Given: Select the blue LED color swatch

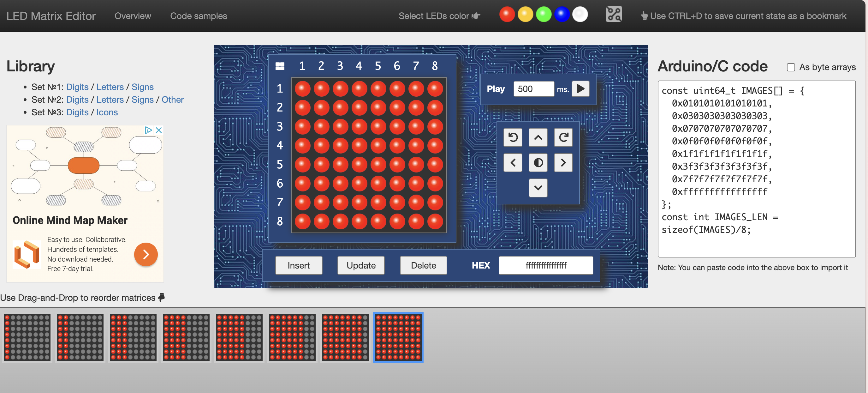Looking at the screenshot, I should click(x=562, y=14).
